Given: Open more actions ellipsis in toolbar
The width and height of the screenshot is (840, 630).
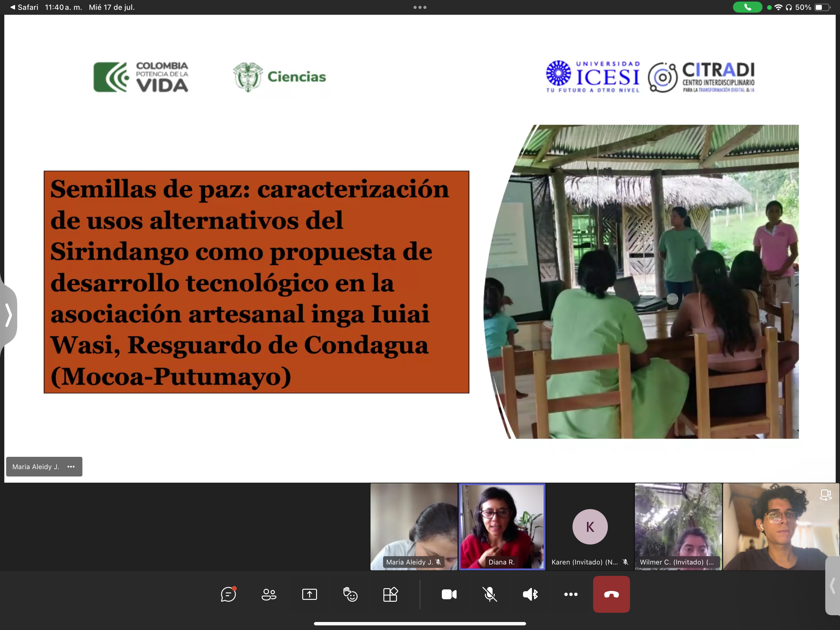Looking at the screenshot, I should [571, 594].
